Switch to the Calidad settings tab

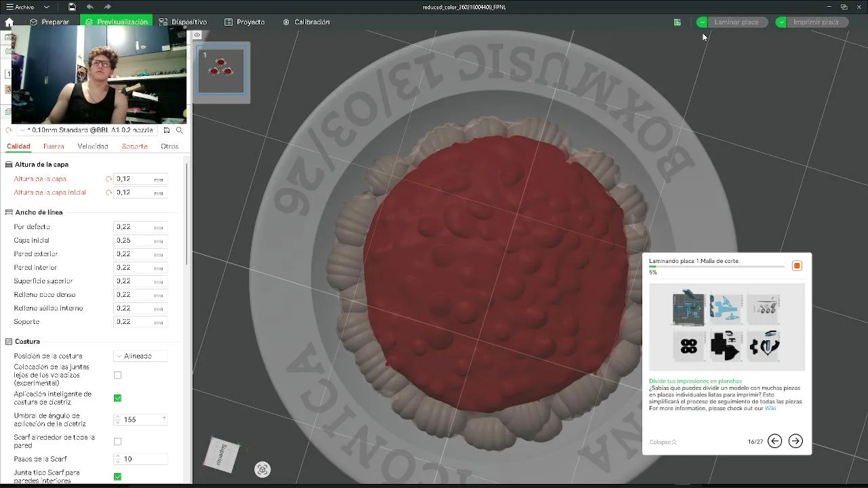[18, 146]
